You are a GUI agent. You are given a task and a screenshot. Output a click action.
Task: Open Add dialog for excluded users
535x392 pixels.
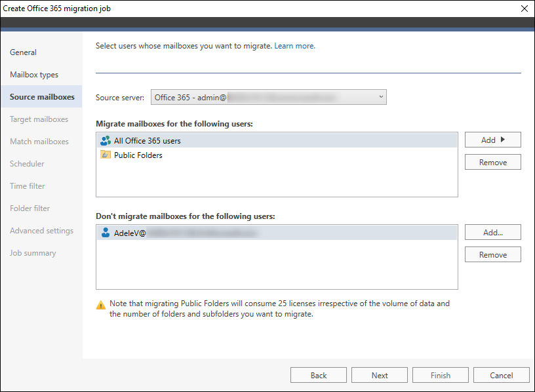(492, 232)
